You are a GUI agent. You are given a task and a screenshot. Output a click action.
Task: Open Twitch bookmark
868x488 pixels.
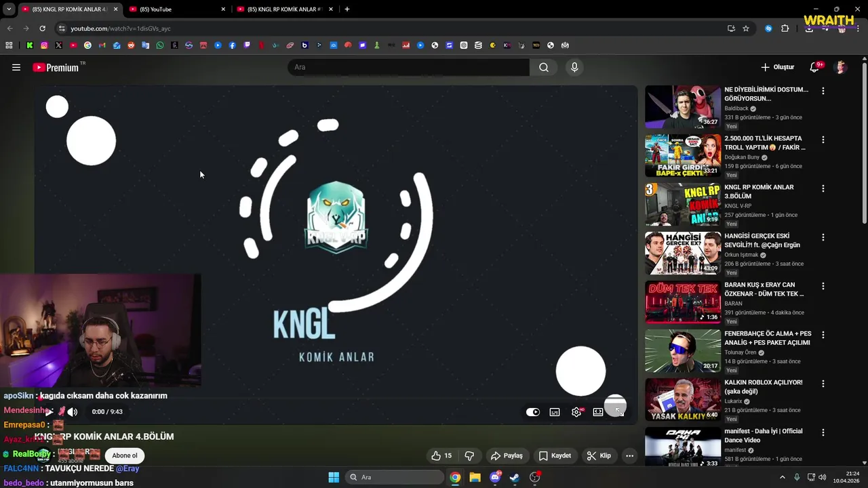click(x=247, y=45)
